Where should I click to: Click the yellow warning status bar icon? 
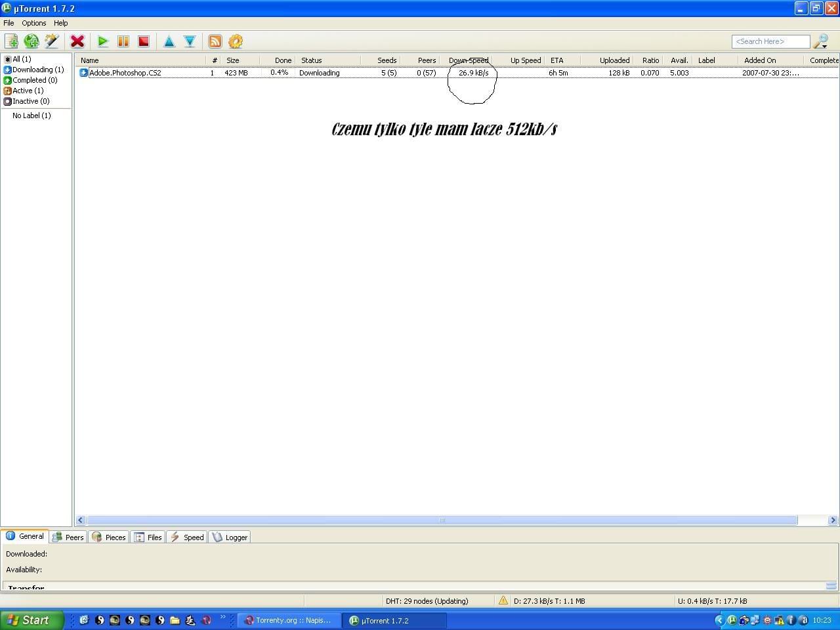tap(503, 600)
